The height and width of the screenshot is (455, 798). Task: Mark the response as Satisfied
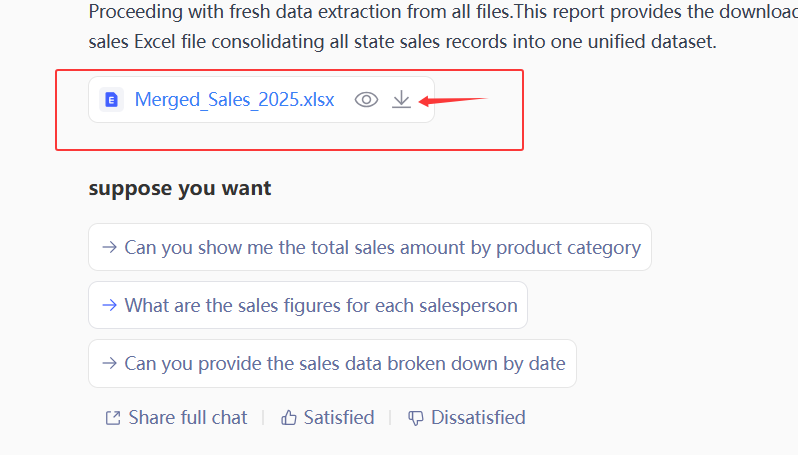(338, 418)
